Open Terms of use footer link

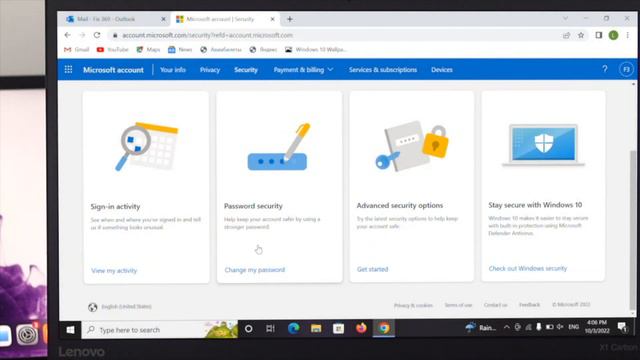[458, 305]
